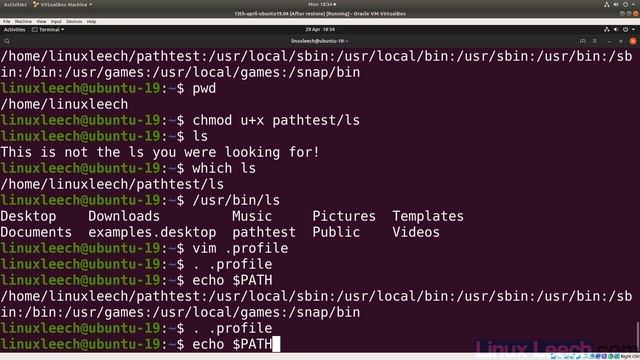Click guest volume speaker icon
This screenshot has height=360, width=640.
click(616, 29)
